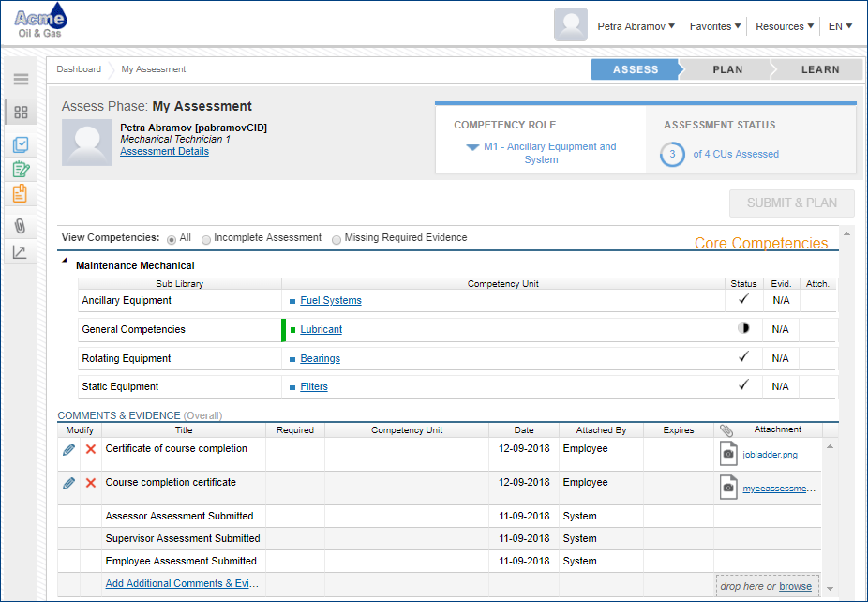
Task: Click Add Additional Comments & Evidence link
Action: (182, 583)
